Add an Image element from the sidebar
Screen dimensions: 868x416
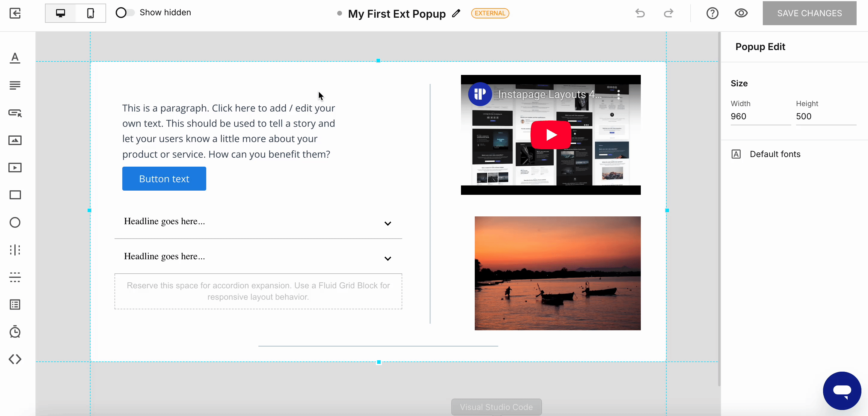pyautogui.click(x=15, y=141)
